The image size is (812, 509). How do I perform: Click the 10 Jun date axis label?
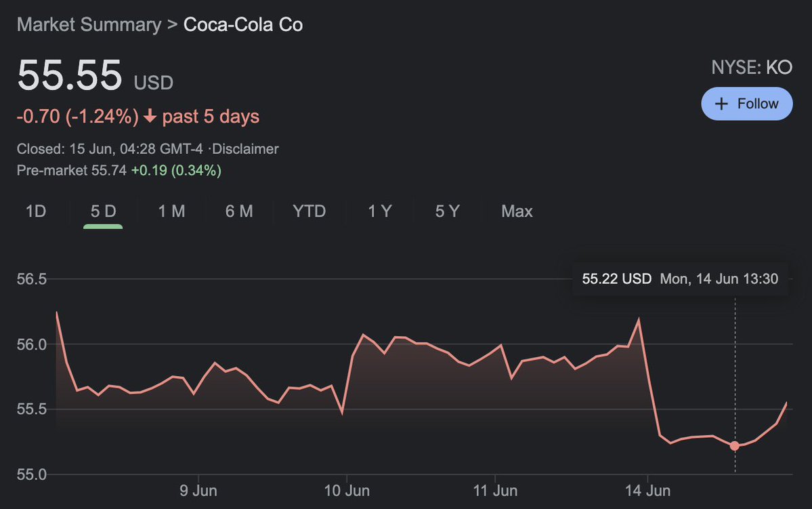coord(346,490)
